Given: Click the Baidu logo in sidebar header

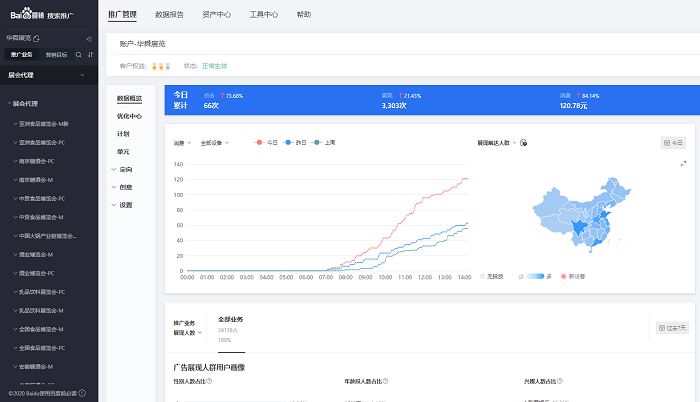Looking at the screenshot, I should [42, 14].
